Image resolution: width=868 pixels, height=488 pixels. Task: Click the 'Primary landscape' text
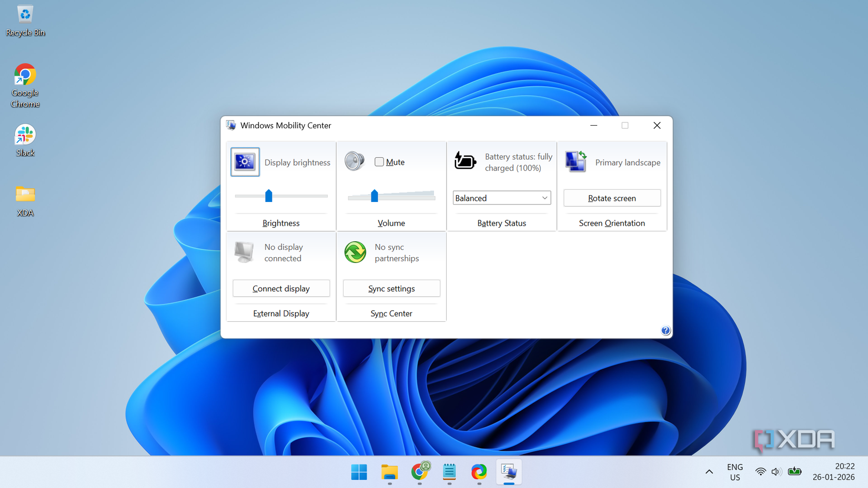point(628,162)
